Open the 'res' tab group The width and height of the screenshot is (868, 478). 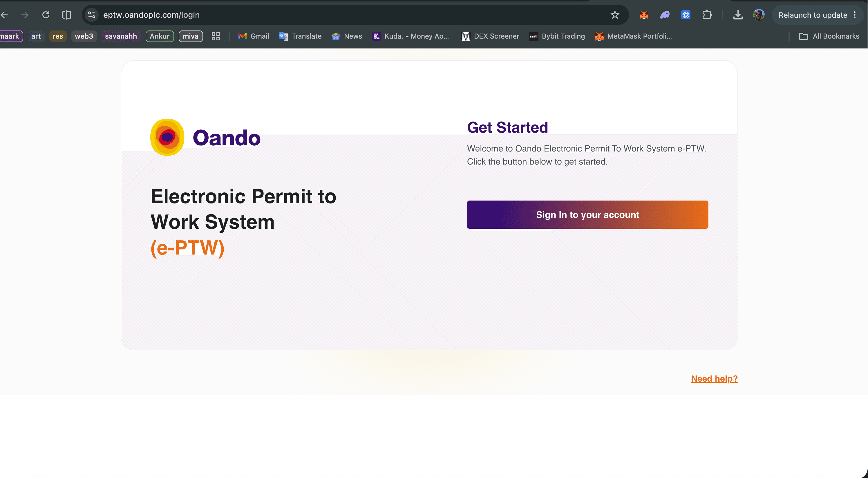[x=58, y=36]
